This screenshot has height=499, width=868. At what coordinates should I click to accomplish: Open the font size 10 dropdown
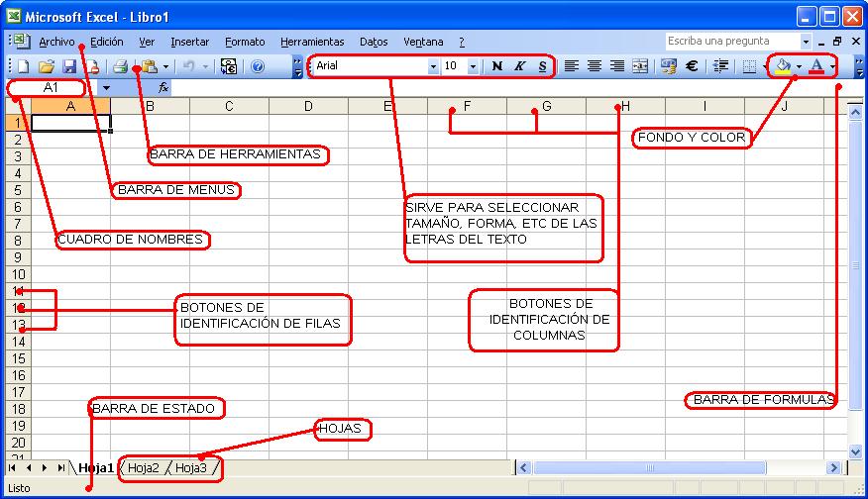point(473,66)
